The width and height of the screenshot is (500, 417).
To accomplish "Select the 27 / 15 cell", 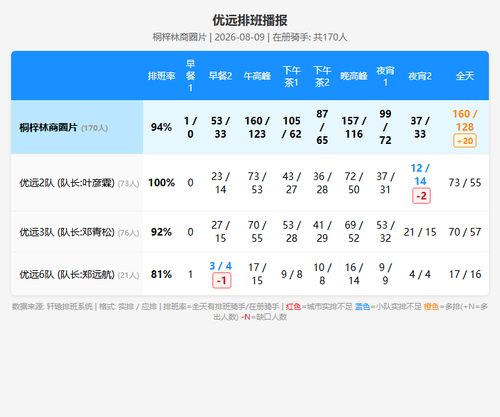I will point(220,232).
